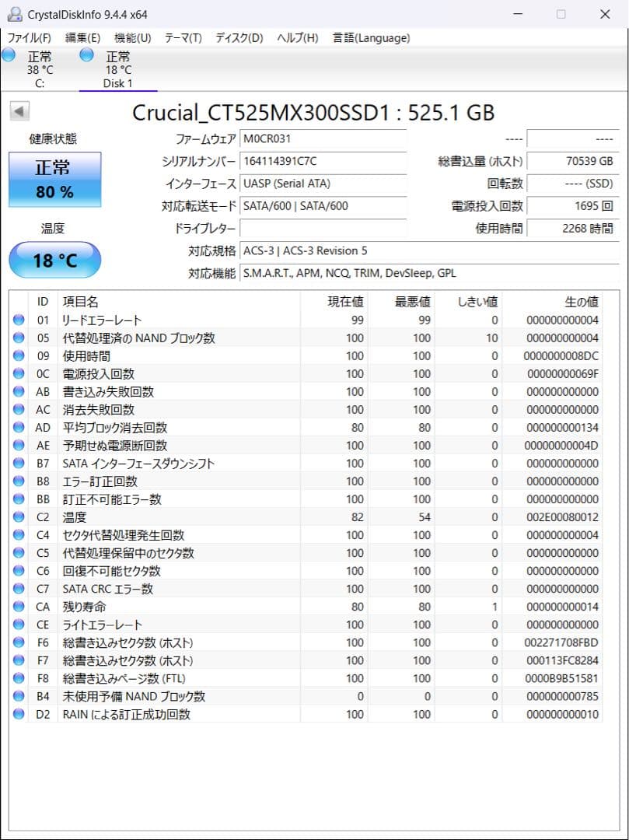
Task: Click the 正常 80 % health status button
Action: [54, 180]
